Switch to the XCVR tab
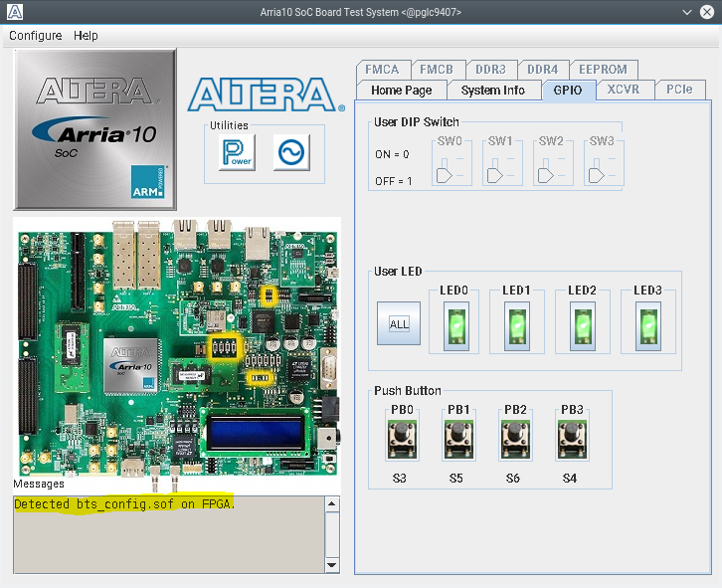This screenshot has width=722, height=588. point(624,90)
